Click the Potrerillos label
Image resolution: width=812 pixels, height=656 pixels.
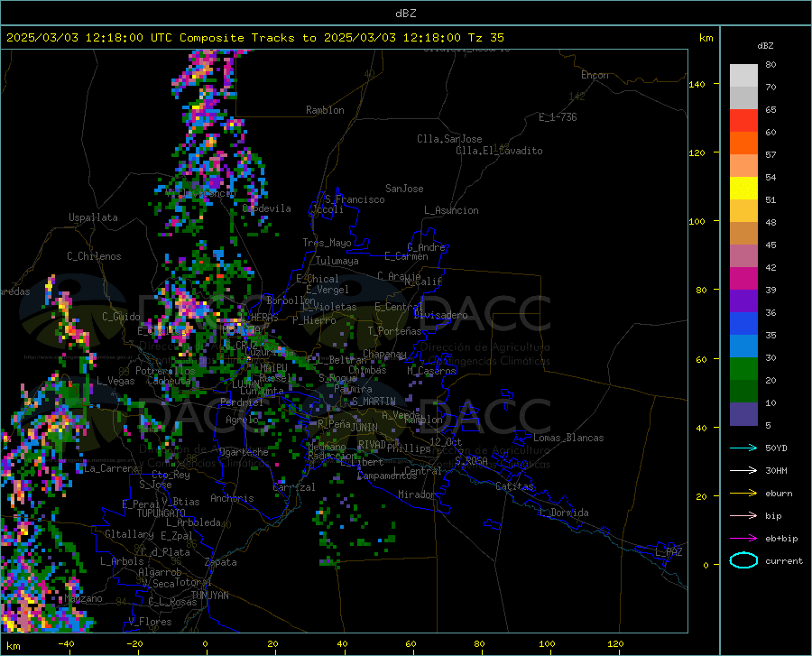pos(165,371)
